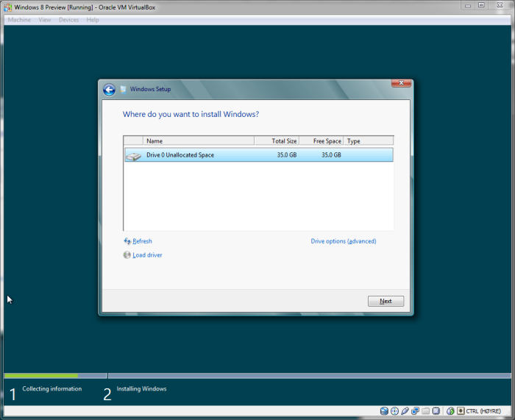The height and width of the screenshot is (420, 515).
Task: Open the Machine menu
Action: pos(19,20)
